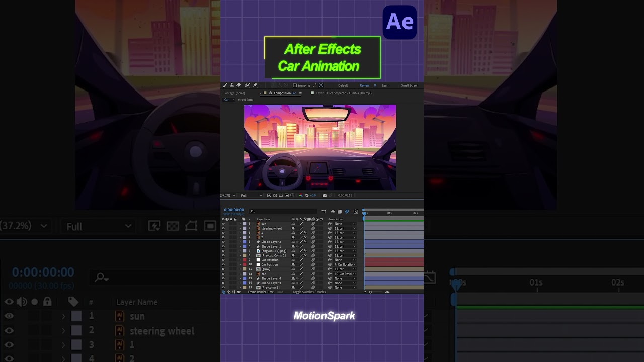The width and height of the screenshot is (644, 362).
Task: Click the Review workspace menu icon
Action: (x=375, y=85)
